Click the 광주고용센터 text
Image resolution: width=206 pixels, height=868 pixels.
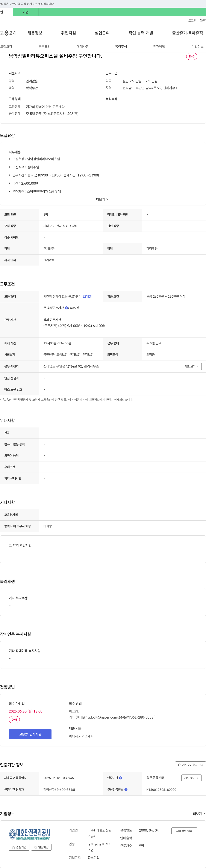[x=155, y=778]
